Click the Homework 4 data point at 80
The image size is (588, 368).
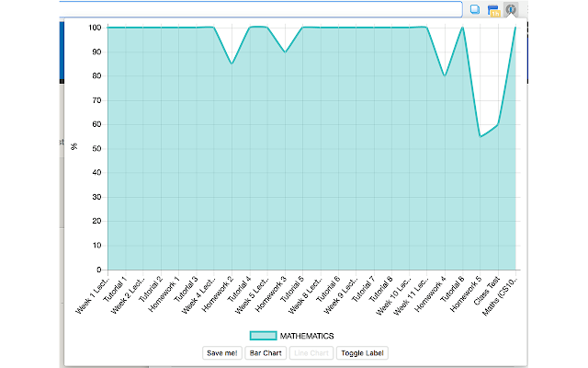(445, 75)
